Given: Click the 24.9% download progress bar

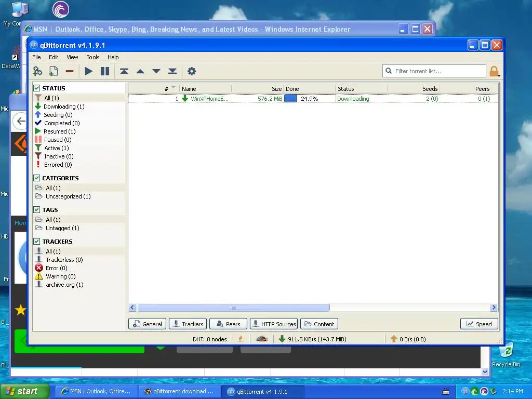Looking at the screenshot, I should 310,98.
